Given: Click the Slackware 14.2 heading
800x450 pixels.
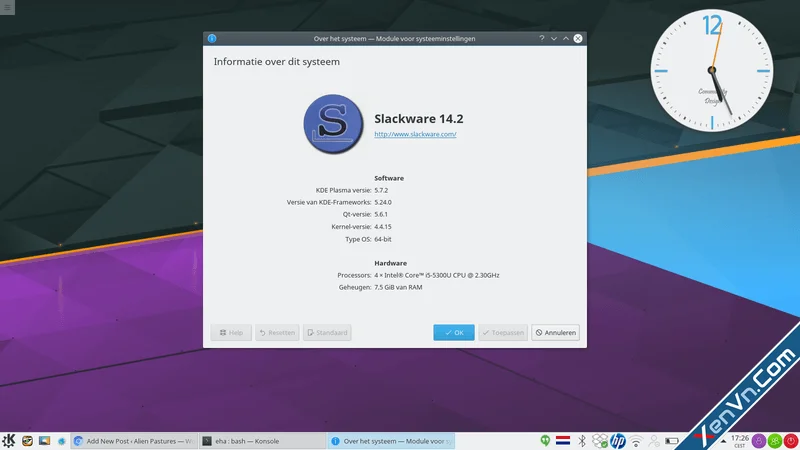Looking at the screenshot, I should [419, 119].
